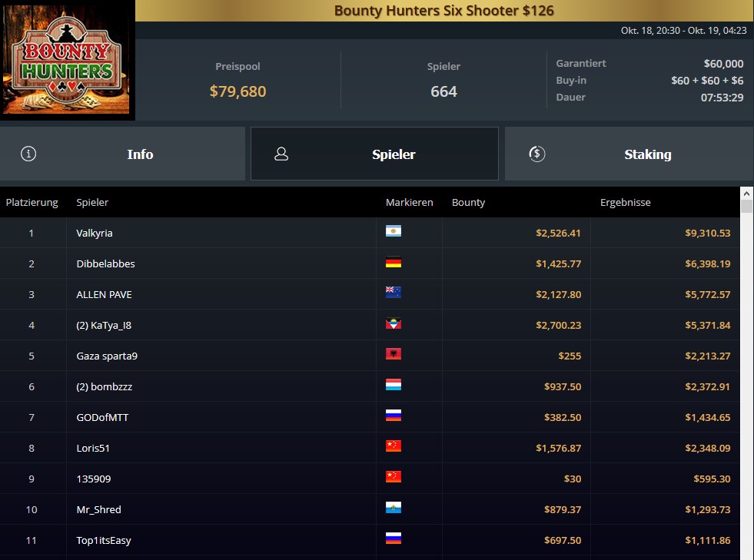Click Valkyria's Argentina flag icon

tap(394, 231)
